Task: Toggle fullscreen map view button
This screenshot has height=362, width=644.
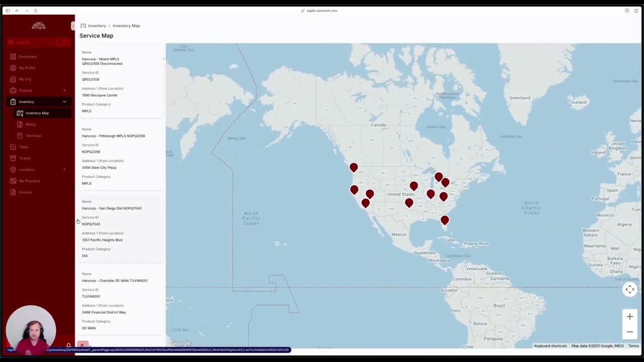Action: [x=629, y=289]
